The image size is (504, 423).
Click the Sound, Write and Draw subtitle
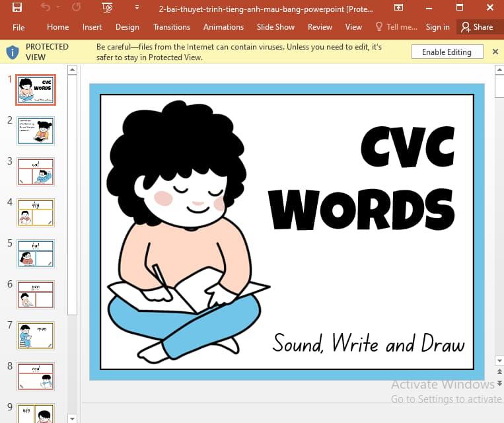[369, 343]
